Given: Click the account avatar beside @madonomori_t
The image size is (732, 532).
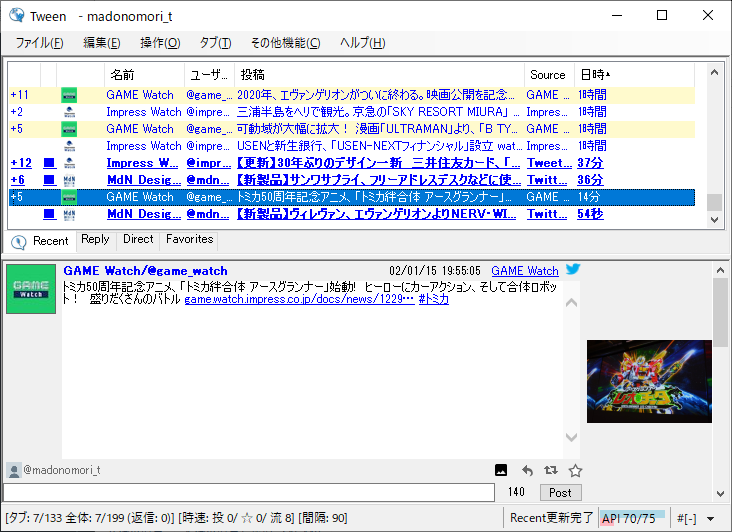Looking at the screenshot, I should [x=14, y=470].
